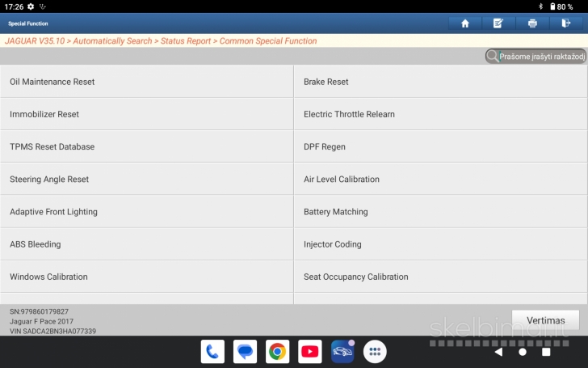Select Injector Coding
Screen dimensions: 588x368
click(x=440, y=244)
